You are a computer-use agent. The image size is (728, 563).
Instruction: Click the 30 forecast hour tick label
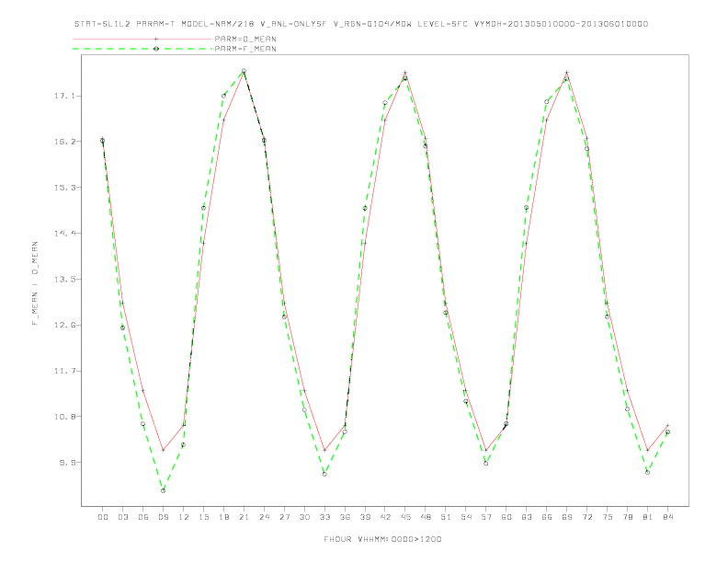[304, 517]
